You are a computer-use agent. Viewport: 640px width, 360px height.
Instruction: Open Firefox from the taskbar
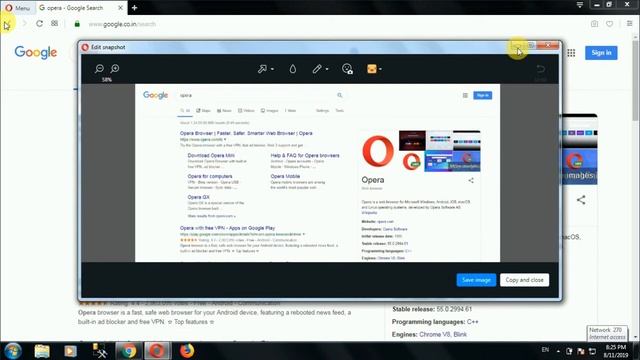tap(187, 351)
